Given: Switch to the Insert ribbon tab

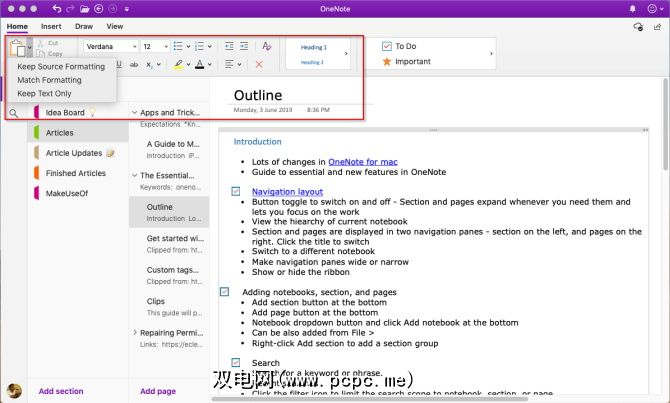Looking at the screenshot, I should [x=50, y=26].
